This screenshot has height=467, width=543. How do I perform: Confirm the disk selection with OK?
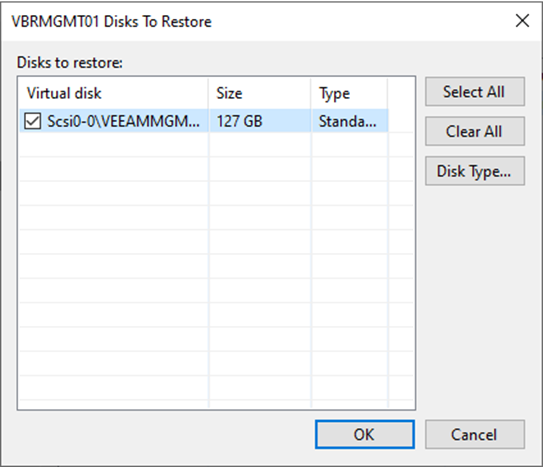tap(365, 434)
